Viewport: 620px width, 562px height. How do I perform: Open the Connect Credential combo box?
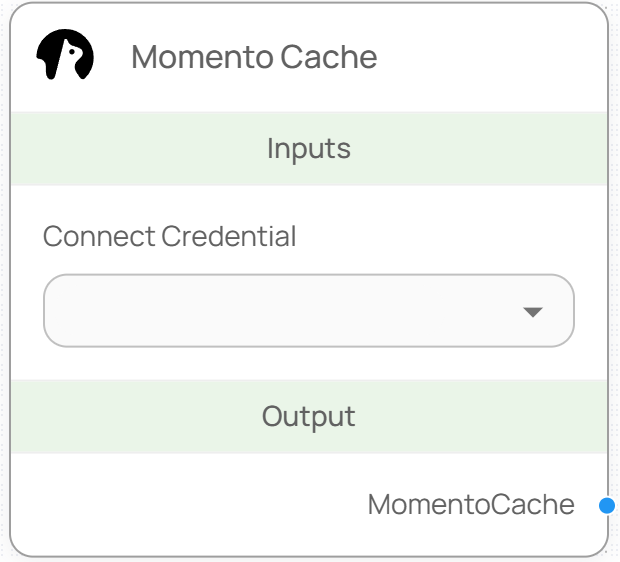[x=308, y=311]
